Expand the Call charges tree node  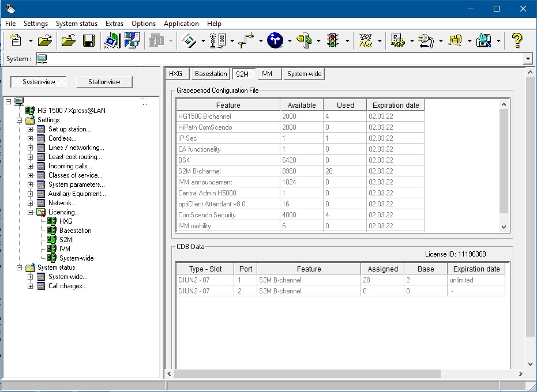31,286
